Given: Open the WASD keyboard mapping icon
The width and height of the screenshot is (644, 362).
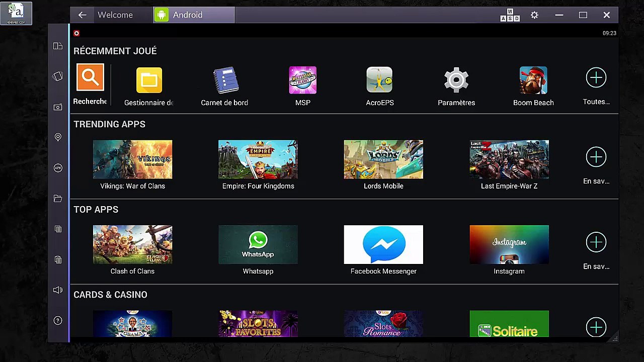Looking at the screenshot, I should pyautogui.click(x=510, y=15).
